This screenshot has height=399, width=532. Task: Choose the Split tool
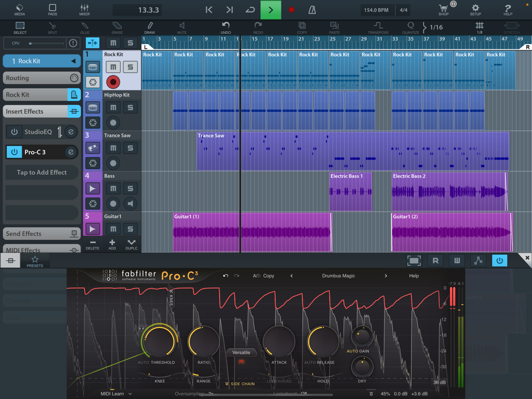coord(52,28)
